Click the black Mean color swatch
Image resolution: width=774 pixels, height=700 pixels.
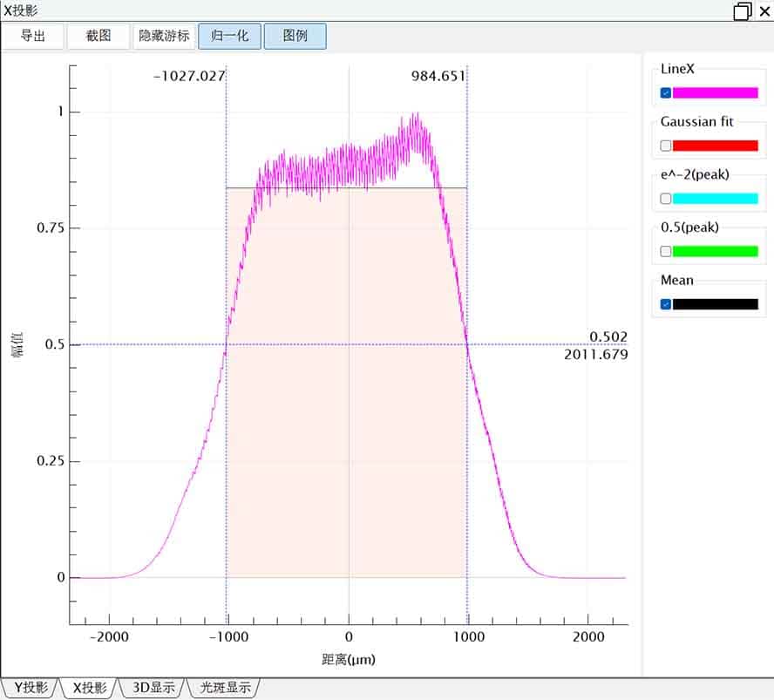pos(715,304)
